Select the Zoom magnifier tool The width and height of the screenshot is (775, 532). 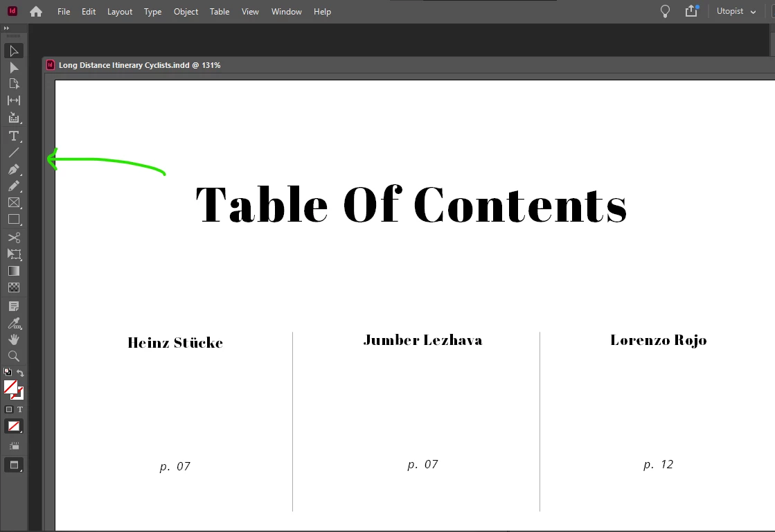(x=14, y=356)
